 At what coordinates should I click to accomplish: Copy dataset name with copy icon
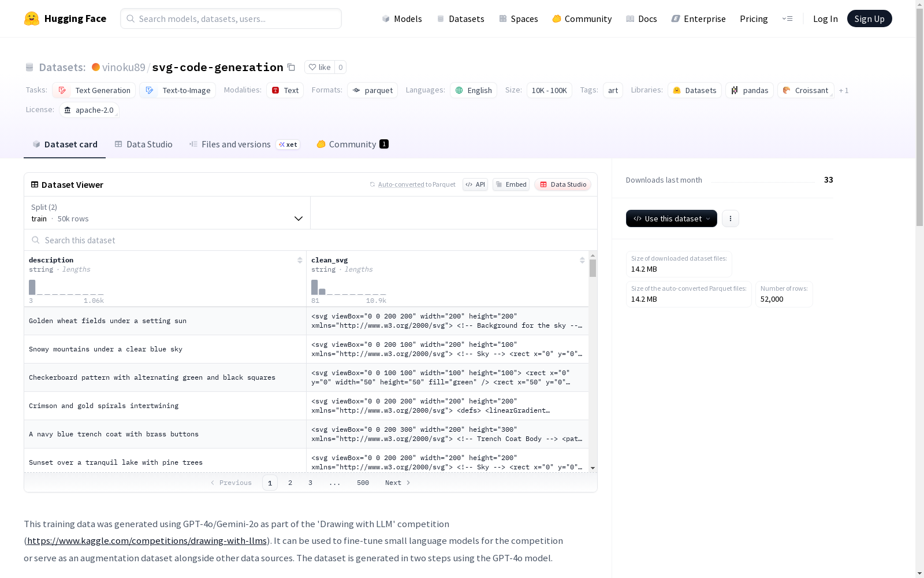coord(292,68)
